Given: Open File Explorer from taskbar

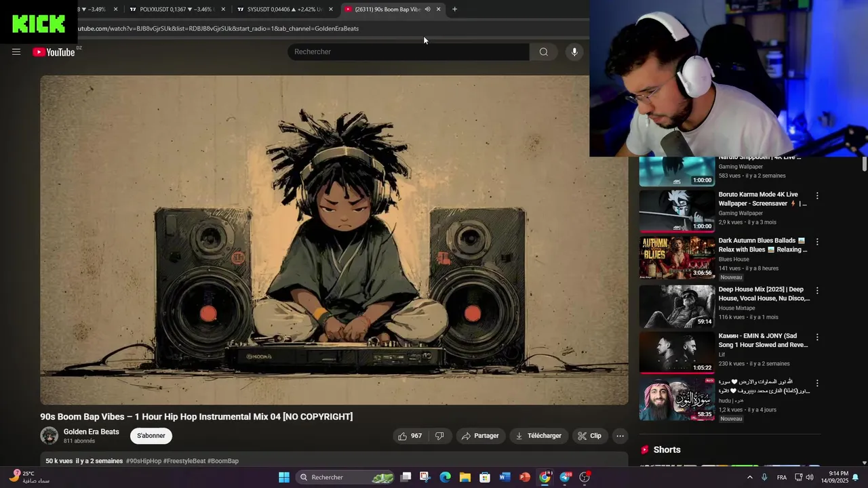Looking at the screenshot, I should click(465, 477).
